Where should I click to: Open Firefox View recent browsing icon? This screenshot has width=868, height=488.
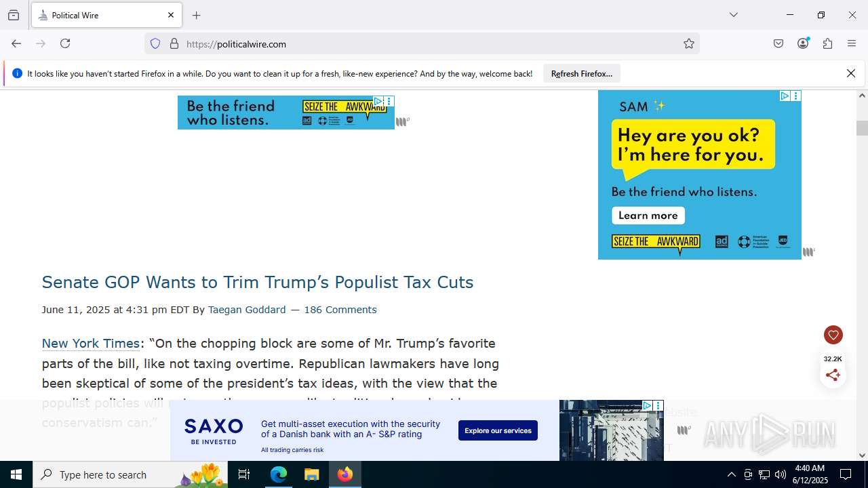(14, 15)
